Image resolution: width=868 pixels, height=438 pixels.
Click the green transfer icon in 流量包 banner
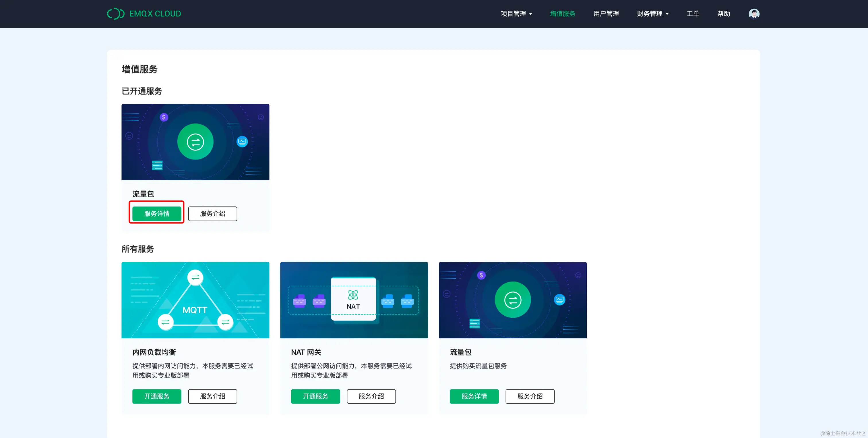click(195, 142)
